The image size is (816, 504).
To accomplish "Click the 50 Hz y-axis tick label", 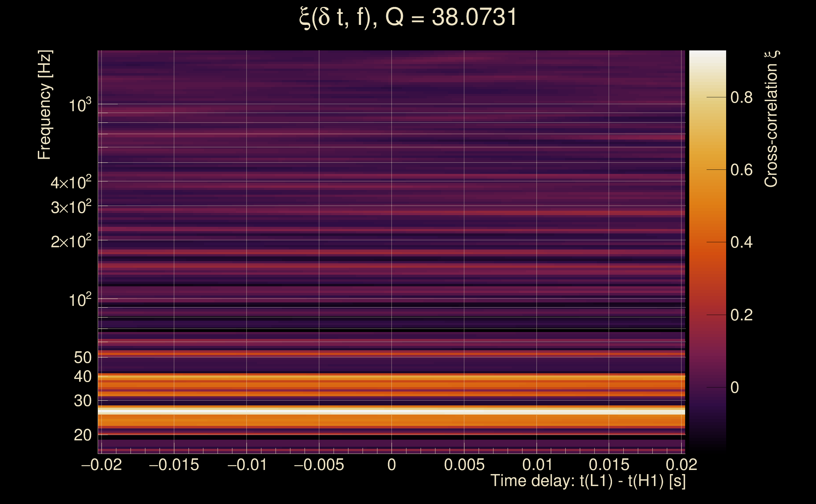I will tap(82, 358).
